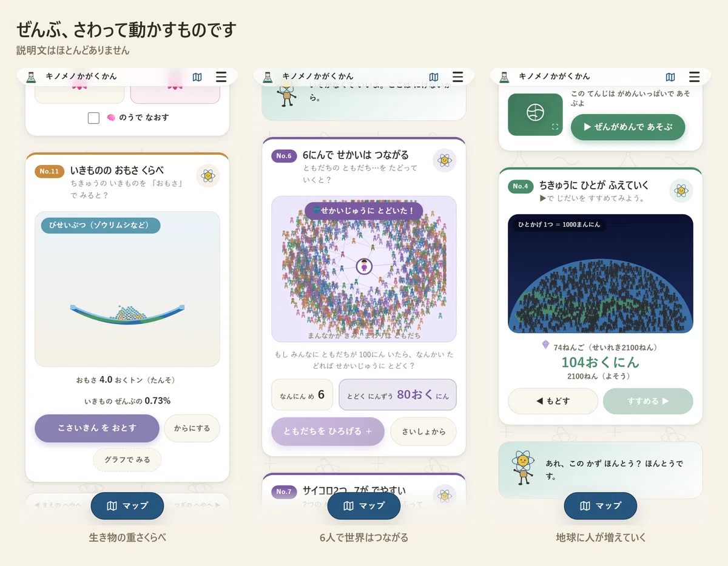Toggle the のうで なおす checkbox
The height and width of the screenshot is (566, 728).
point(93,118)
